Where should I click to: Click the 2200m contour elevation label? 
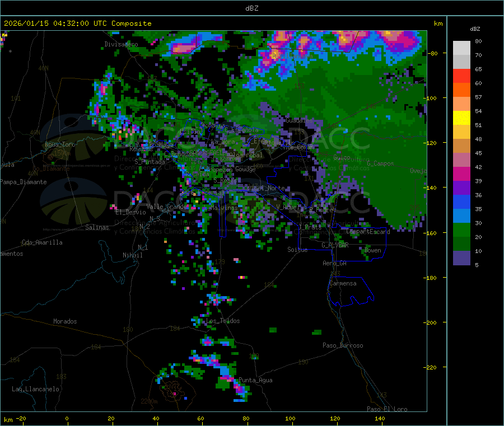pyautogui.click(x=149, y=401)
